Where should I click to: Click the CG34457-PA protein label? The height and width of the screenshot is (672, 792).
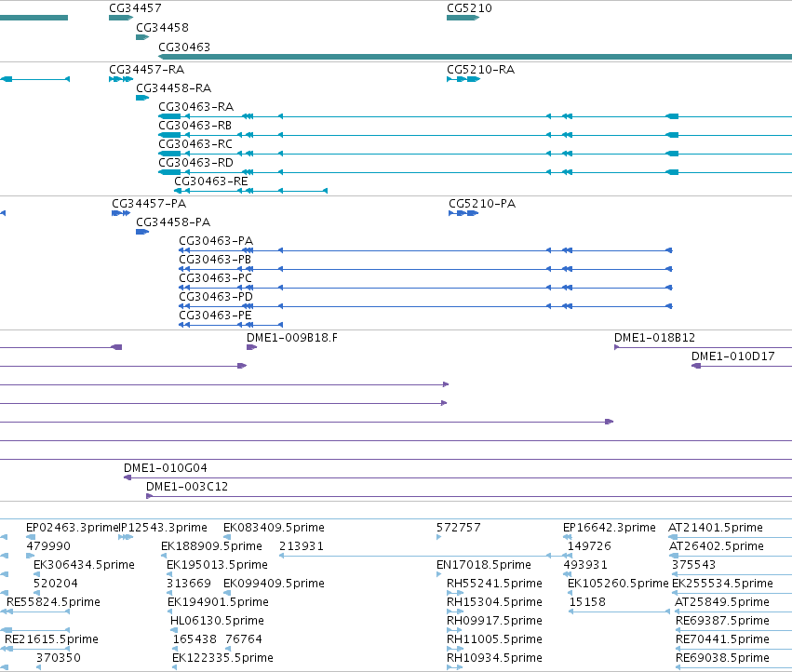149,204
